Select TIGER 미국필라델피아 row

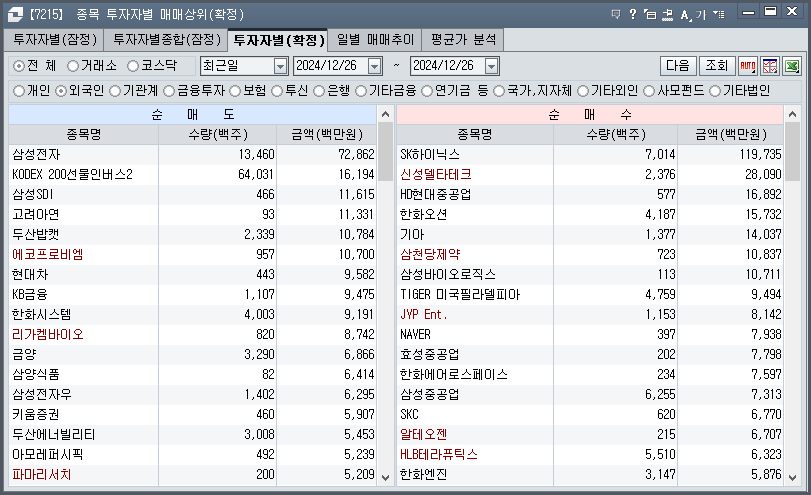[590, 294]
